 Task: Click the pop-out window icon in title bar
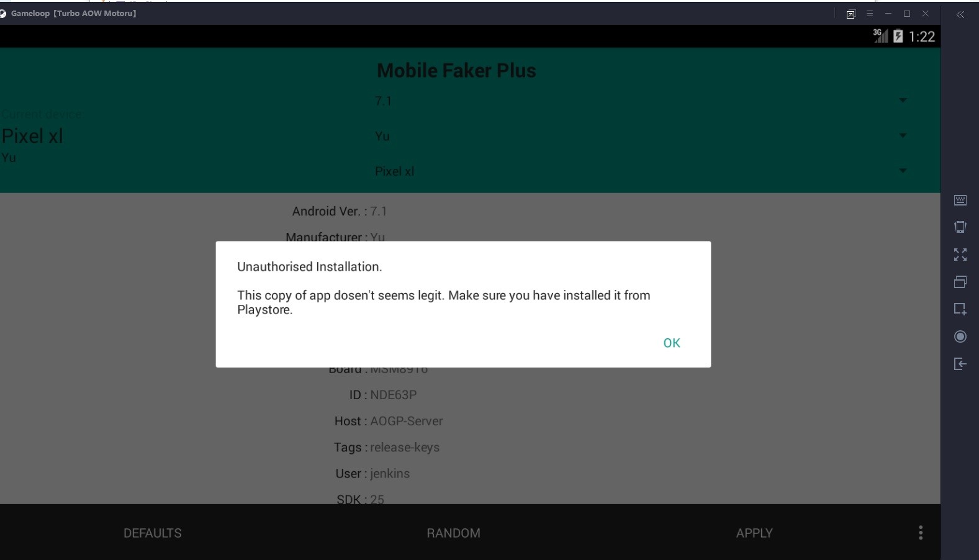point(850,14)
